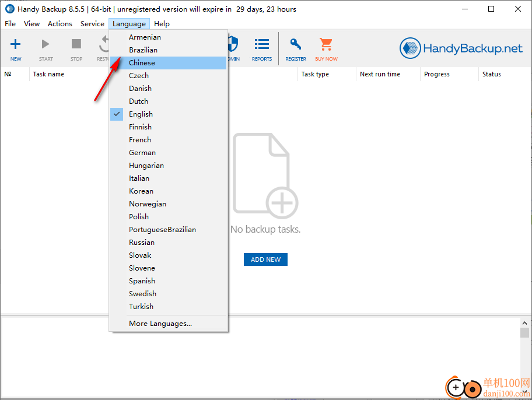Click the NEW task plus icon
The height and width of the screenshot is (400, 532).
(16, 44)
